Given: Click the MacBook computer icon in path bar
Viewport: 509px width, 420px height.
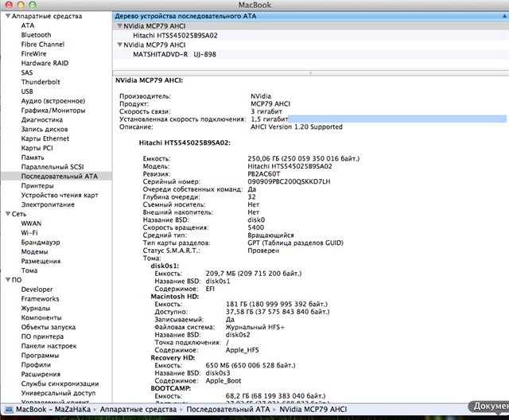Looking at the screenshot, I should pos(9,410).
